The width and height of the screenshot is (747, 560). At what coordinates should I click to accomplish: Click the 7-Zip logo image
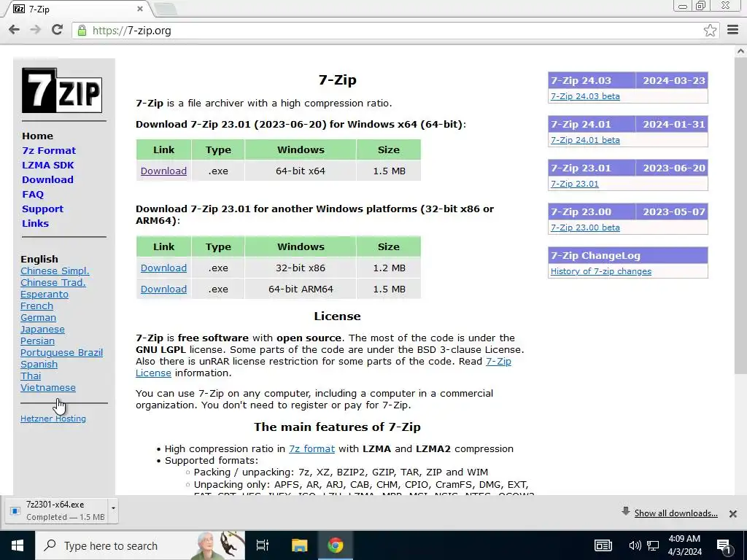tap(62, 90)
